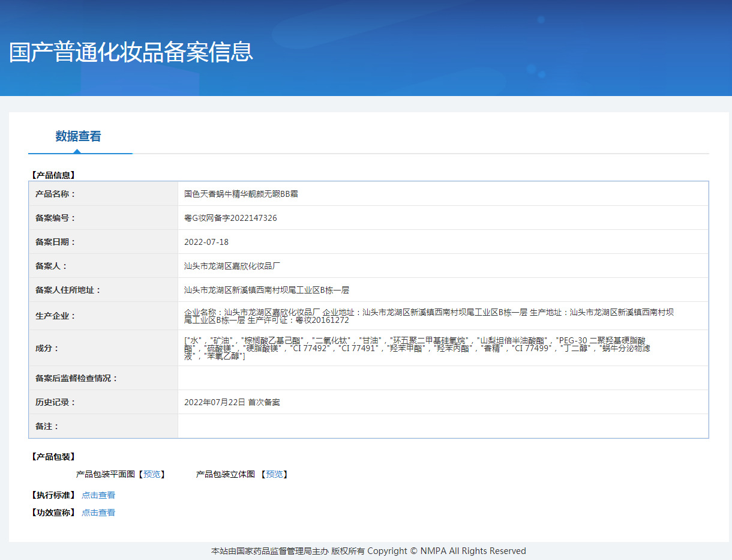732x560 pixels.
Task: Click the 产品包装立体图 label text
Action: click(224, 474)
